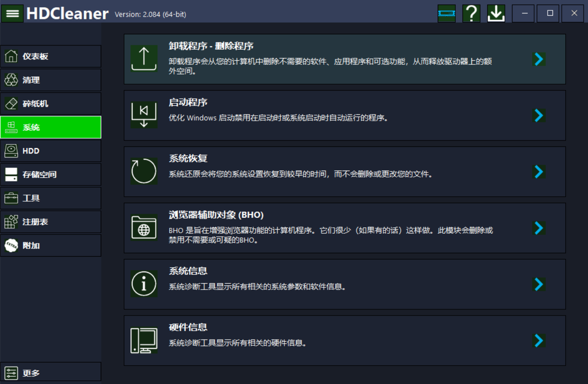The width and height of the screenshot is (588, 384).
Task: Open the hamburger menu beside the HDCleaner title
Action: tap(13, 13)
